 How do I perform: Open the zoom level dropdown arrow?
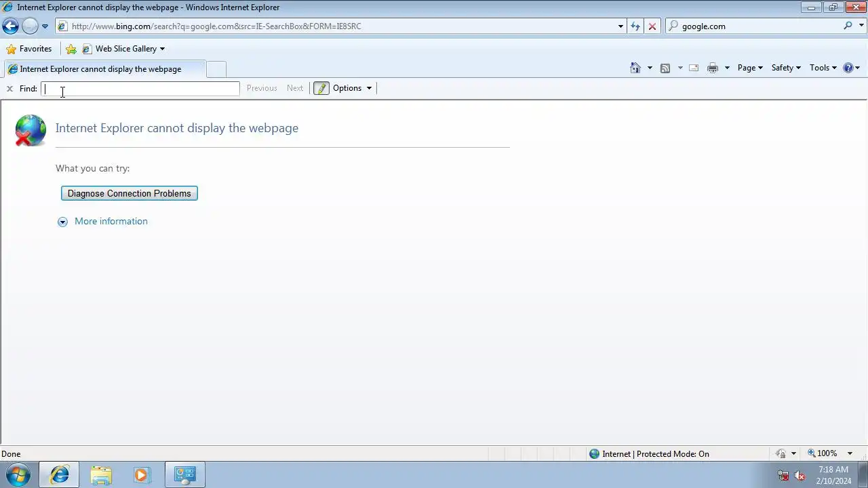(850, 454)
